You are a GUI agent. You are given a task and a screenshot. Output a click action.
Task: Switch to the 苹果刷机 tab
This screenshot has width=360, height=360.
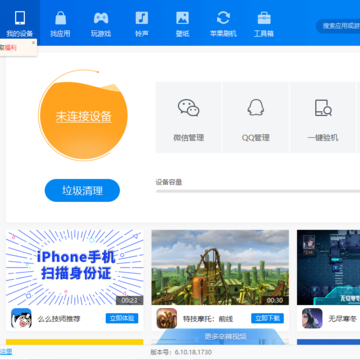tap(223, 23)
